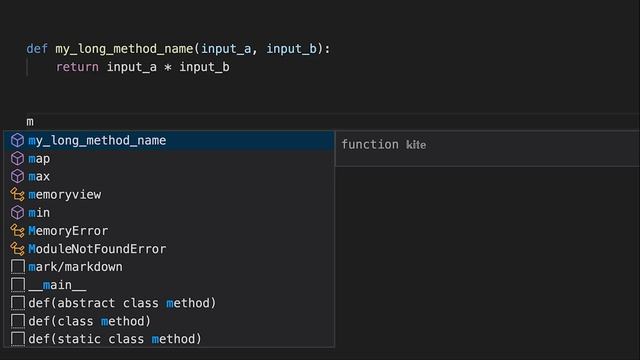The height and width of the screenshot is (360, 640).
Task: Click the input_b parameter in function definition
Action: click(292, 49)
